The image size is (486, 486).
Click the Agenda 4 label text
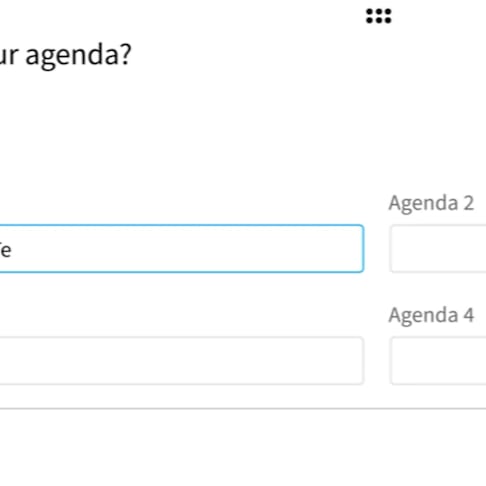tap(431, 315)
